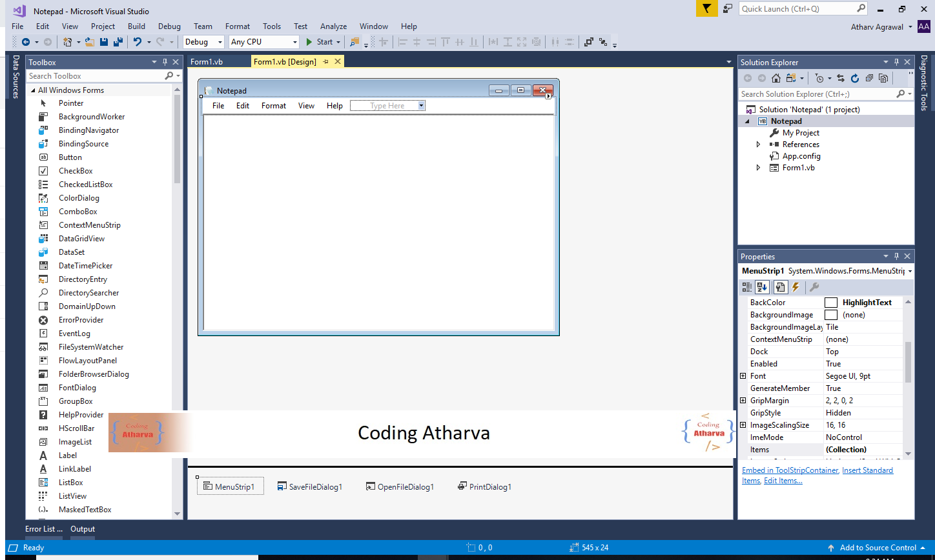The width and height of the screenshot is (935, 560).
Task: Click the Property Pages wrench icon
Action: pos(814,287)
